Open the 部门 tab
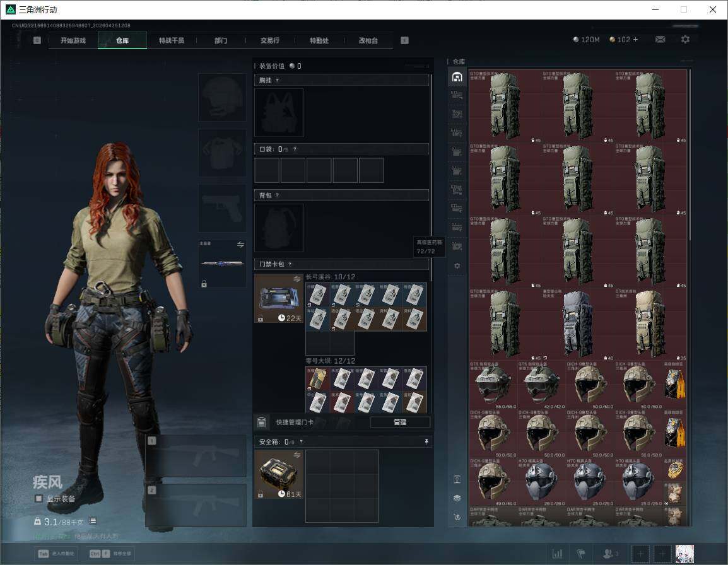 coord(221,40)
